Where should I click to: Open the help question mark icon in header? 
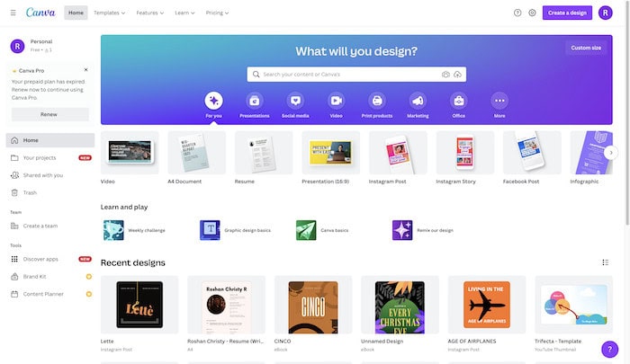pyautogui.click(x=517, y=13)
